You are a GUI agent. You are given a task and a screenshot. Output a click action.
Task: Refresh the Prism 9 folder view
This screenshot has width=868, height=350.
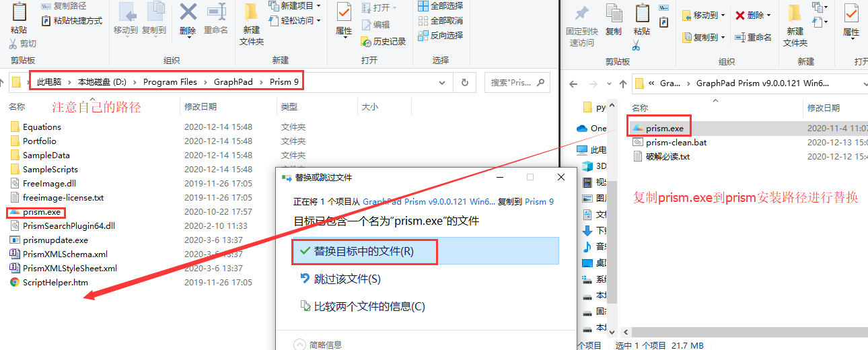pyautogui.click(x=464, y=82)
